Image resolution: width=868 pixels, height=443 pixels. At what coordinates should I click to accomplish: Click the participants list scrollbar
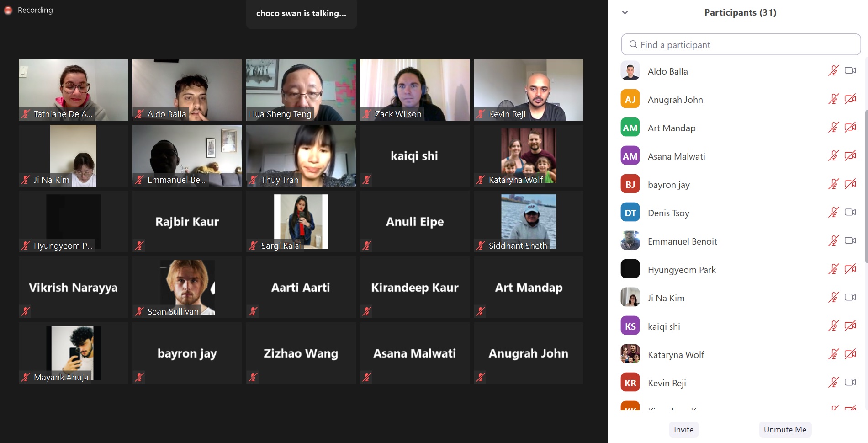(x=866, y=187)
